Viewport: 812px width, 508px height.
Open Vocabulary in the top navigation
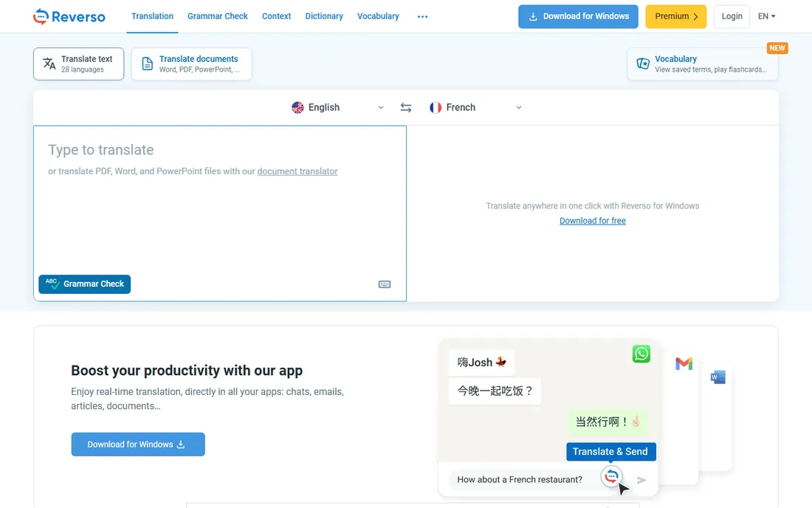point(378,16)
